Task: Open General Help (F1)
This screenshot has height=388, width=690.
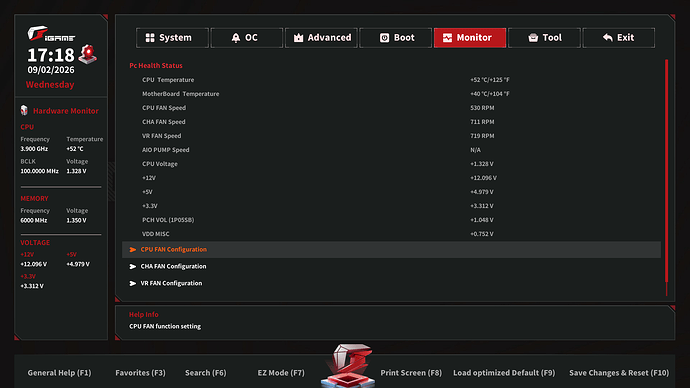Action: click(59, 373)
